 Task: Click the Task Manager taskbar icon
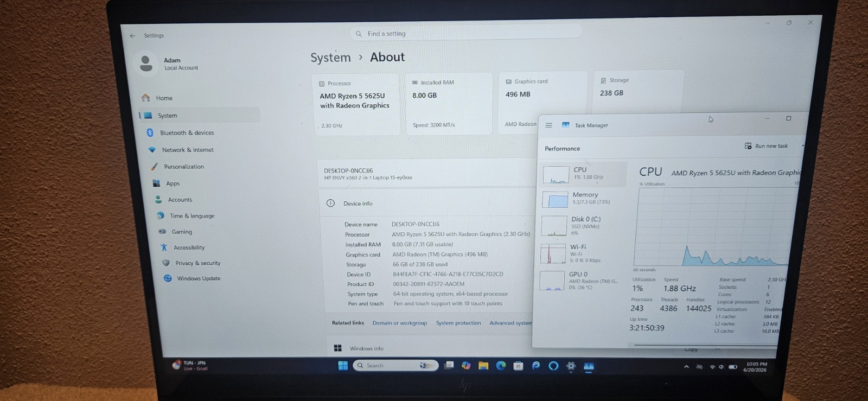[x=589, y=367]
